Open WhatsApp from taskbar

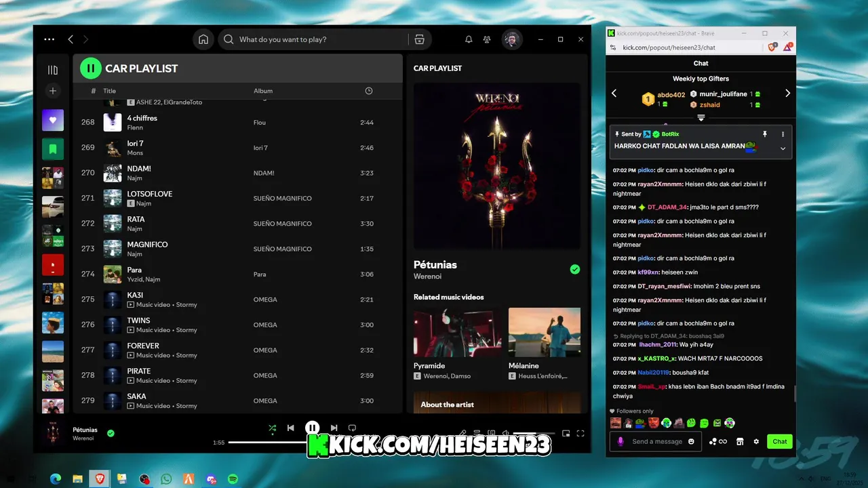coord(166,479)
